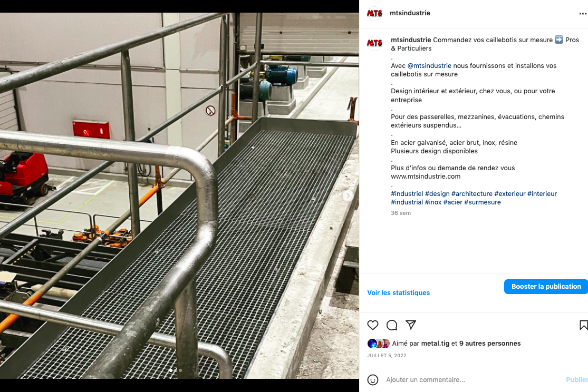Open 'Voir les statistiques' link
Screen dimensions: 588x392
pyautogui.click(x=398, y=293)
